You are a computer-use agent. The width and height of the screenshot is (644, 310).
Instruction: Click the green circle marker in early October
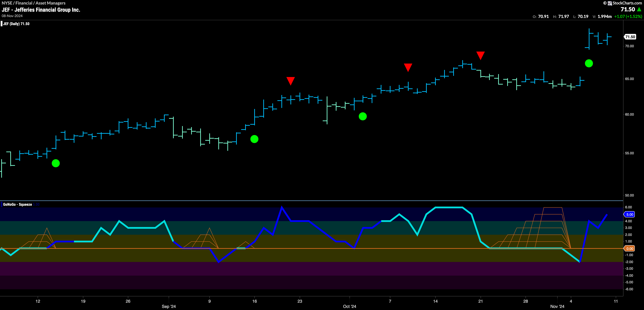(x=363, y=116)
